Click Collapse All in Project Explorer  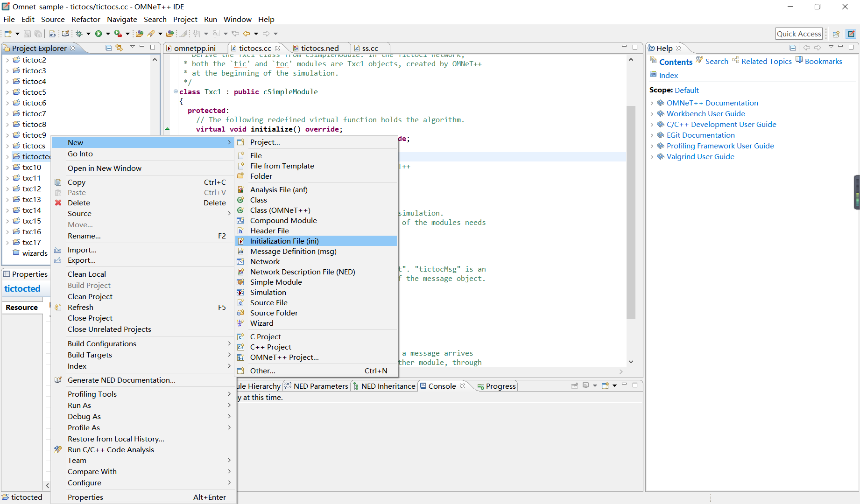pyautogui.click(x=108, y=48)
